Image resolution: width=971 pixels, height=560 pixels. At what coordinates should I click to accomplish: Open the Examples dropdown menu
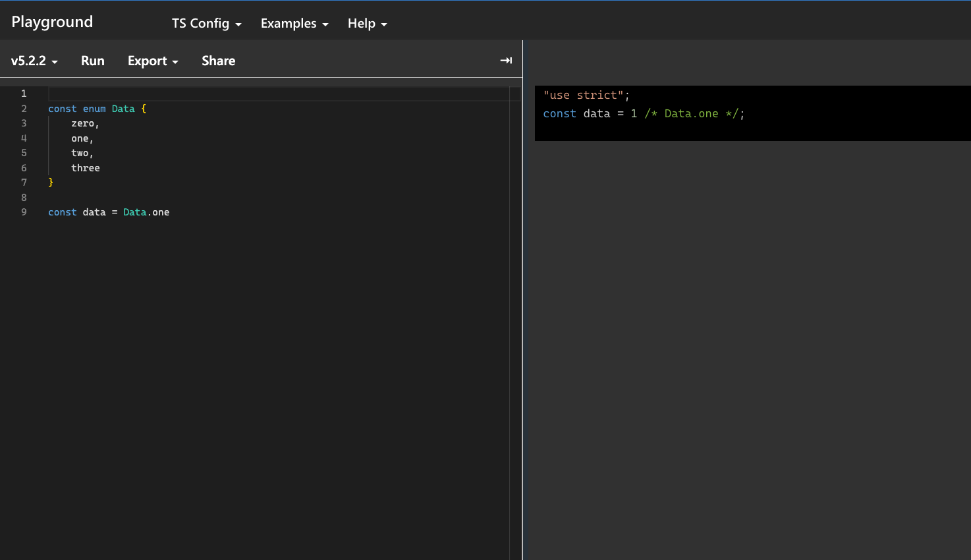click(294, 23)
